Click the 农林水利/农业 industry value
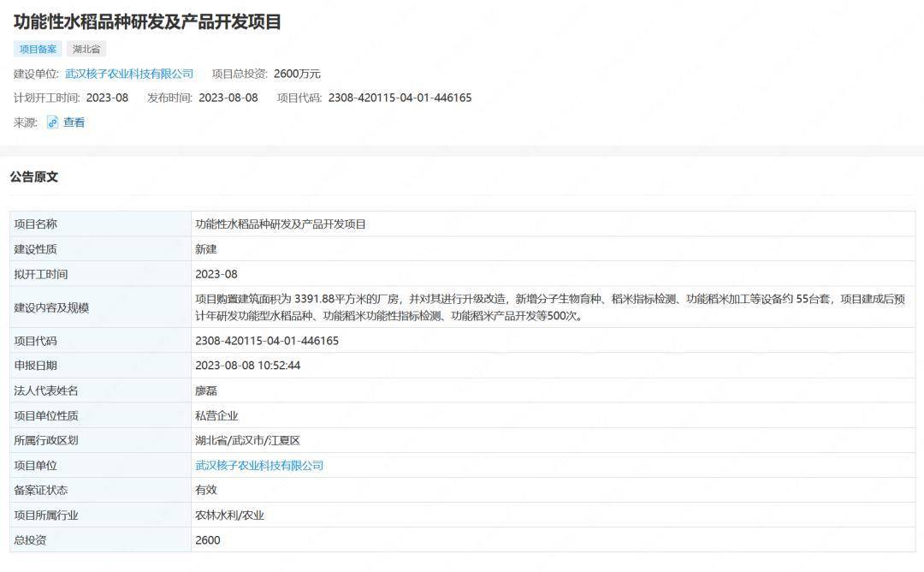 click(x=229, y=515)
